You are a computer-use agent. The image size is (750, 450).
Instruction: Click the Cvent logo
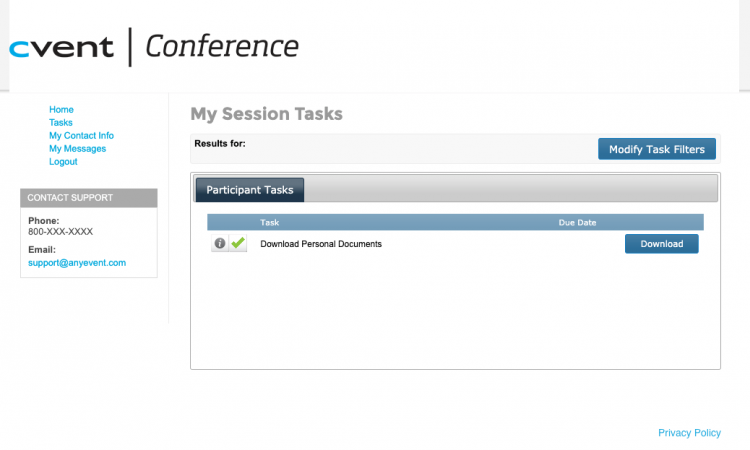(62, 48)
